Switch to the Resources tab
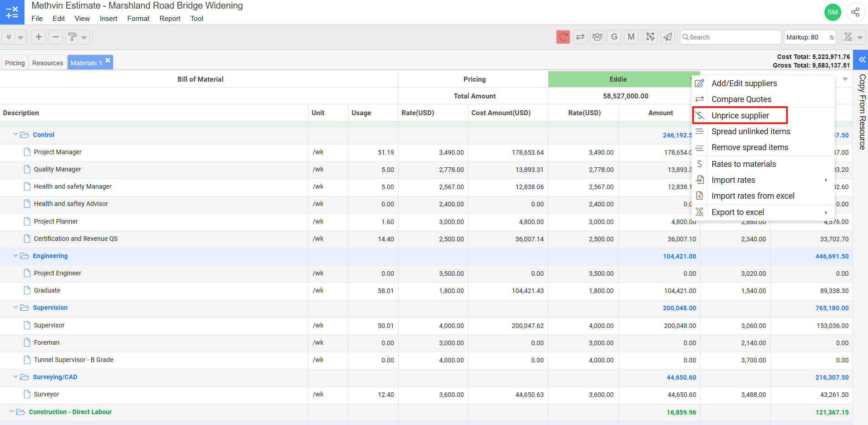This screenshot has width=868, height=425. click(x=48, y=63)
